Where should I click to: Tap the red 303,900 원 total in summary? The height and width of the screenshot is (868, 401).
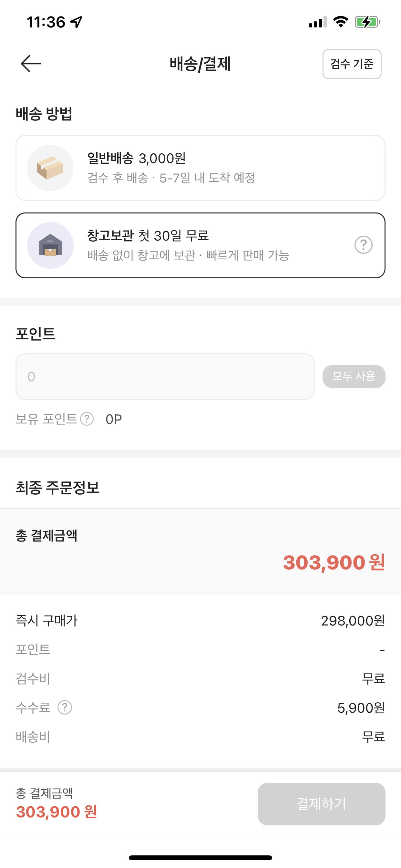point(334,563)
